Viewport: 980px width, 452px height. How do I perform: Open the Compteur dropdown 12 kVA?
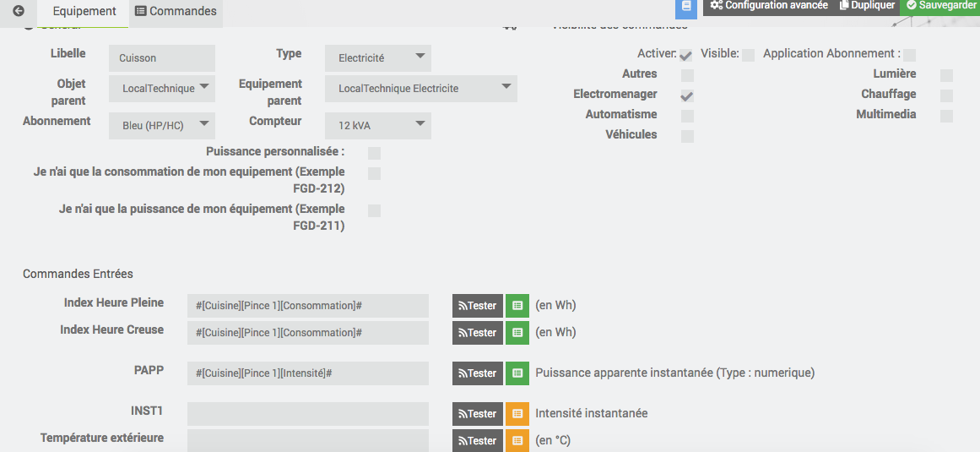377,126
